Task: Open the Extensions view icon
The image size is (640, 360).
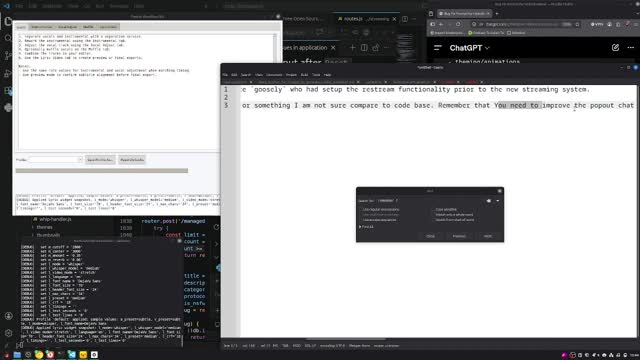Action: pos(8,90)
